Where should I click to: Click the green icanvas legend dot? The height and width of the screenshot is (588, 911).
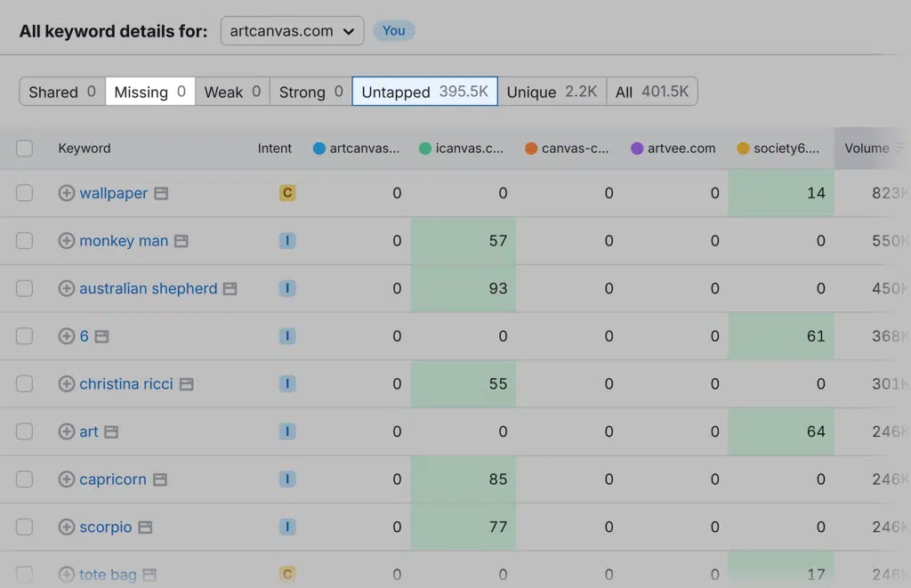[425, 149]
